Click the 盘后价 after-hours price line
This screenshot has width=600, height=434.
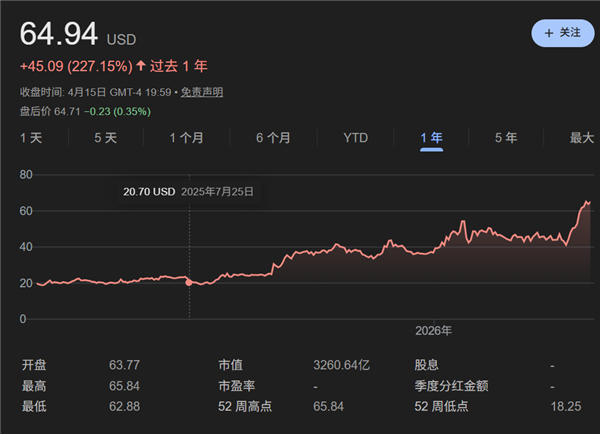click(85, 111)
